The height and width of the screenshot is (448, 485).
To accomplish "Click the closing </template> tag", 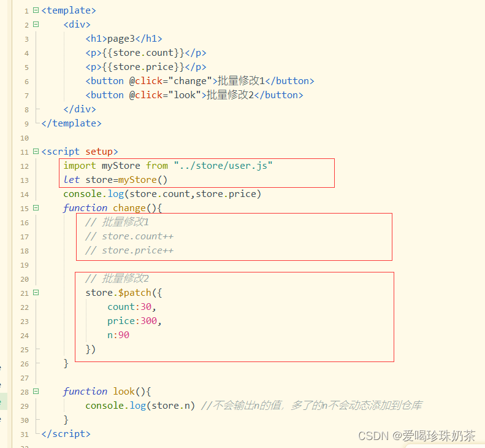I will (71, 123).
